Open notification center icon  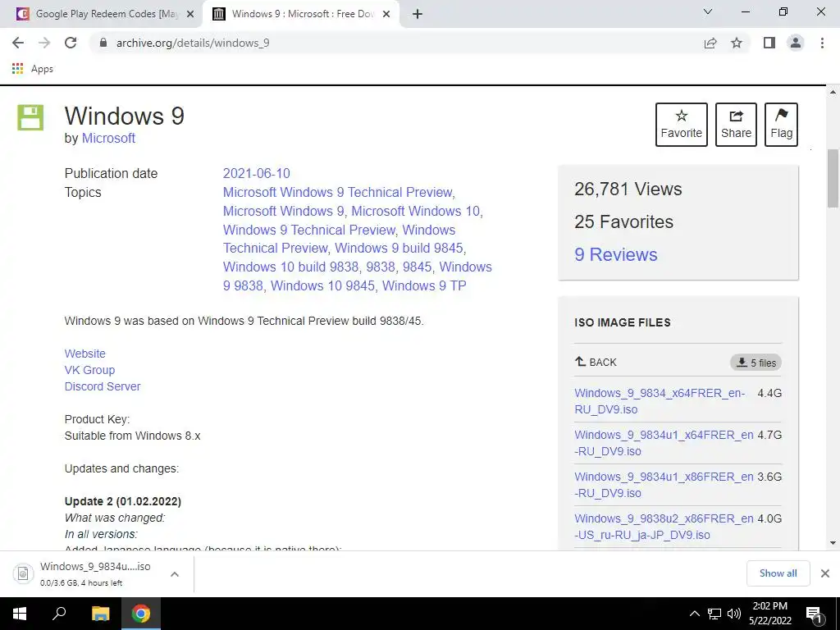(815, 614)
